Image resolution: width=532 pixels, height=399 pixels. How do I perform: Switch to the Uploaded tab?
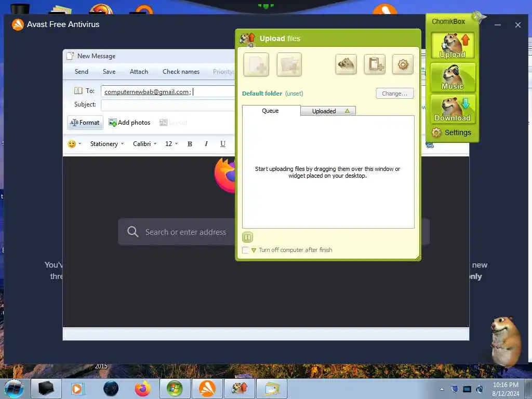point(328,111)
